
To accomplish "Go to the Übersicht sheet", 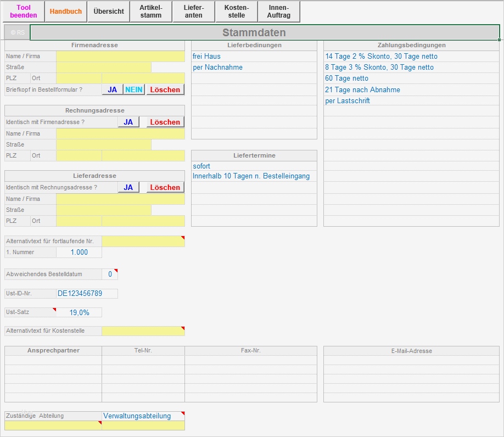I will click(x=109, y=11).
